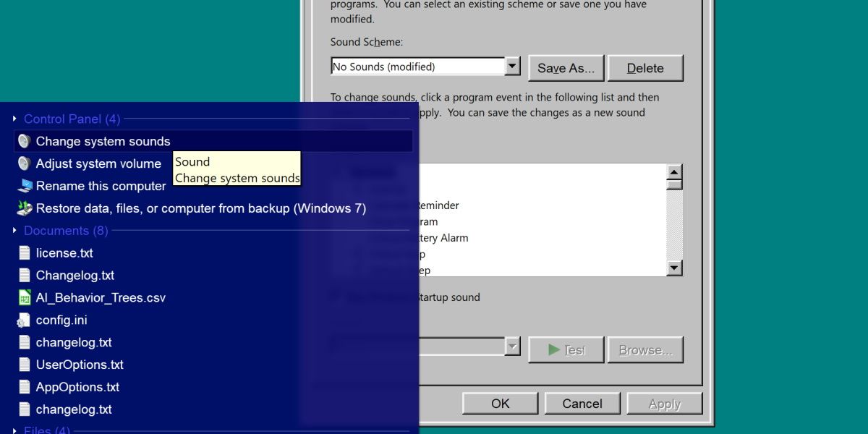The width and height of the screenshot is (868, 434).
Task: Click the speaker icon beside "Adjust system volume"
Action: click(x=23, y=163)
